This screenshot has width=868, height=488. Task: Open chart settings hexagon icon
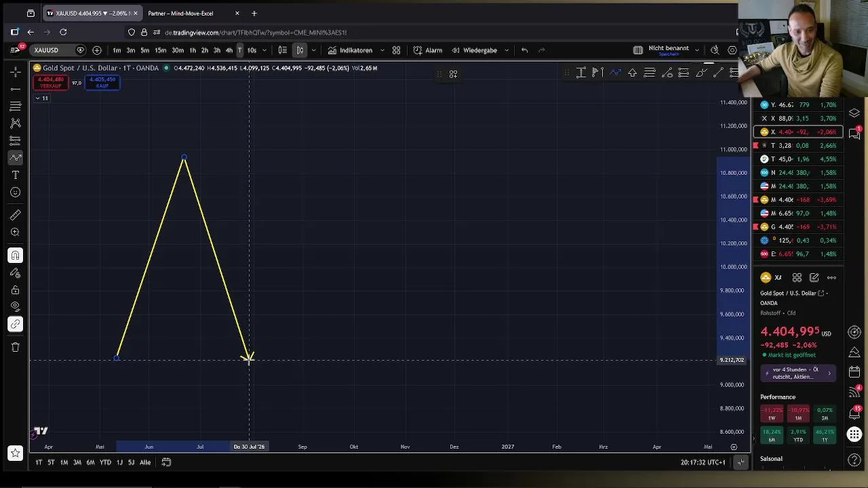tap(732, 50)
